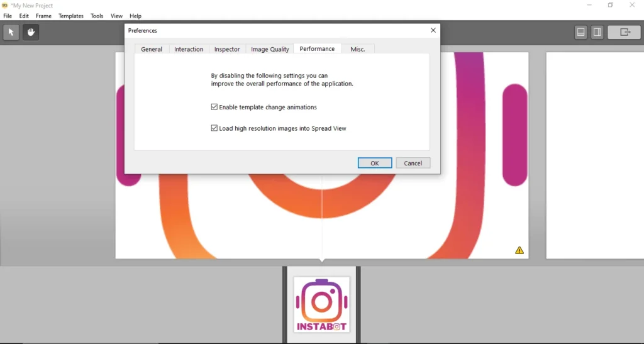Select the Performance tab
Screen dimensions: 644x344
tap(317, 48)
